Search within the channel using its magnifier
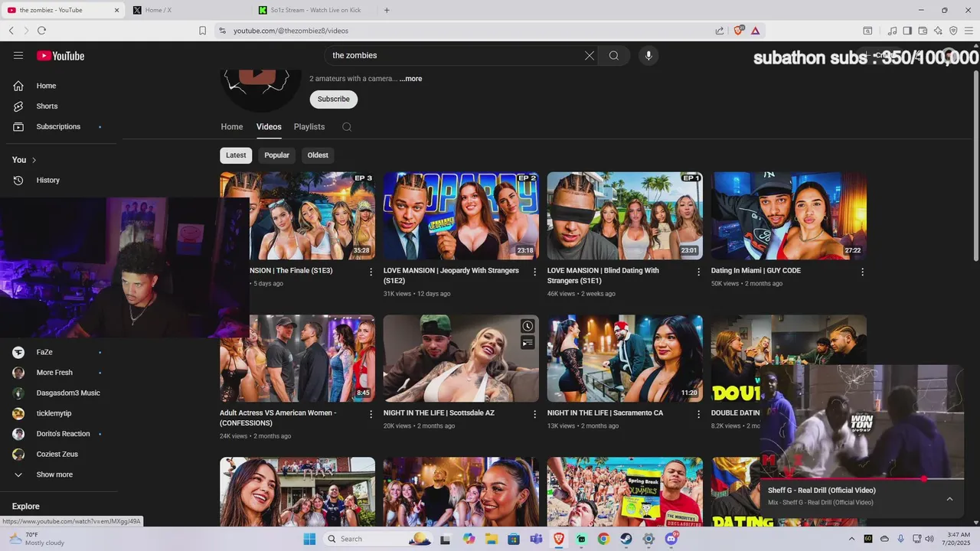 (347, 127)
